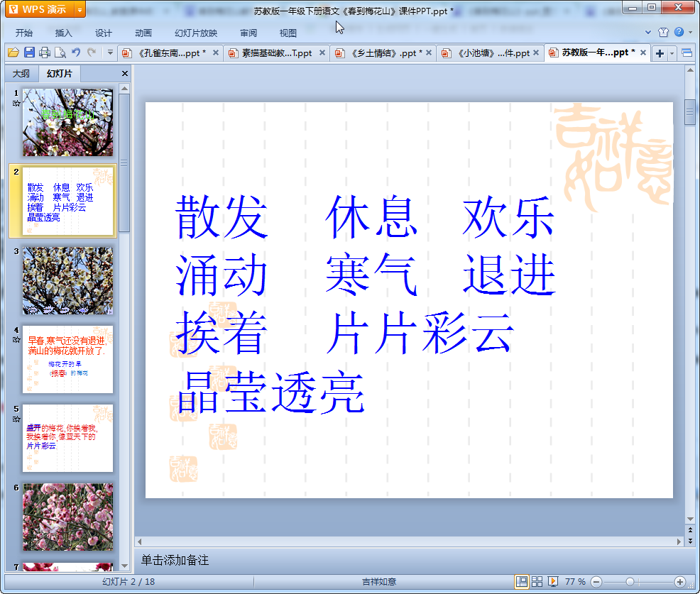
Task: Click the animation star icon of slide 5
Action: click(x=16, y=419)
